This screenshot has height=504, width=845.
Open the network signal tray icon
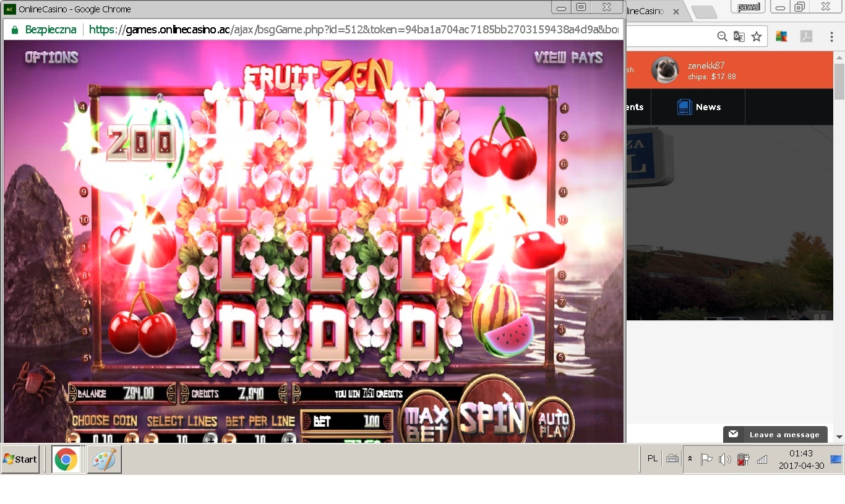pyautogui.click(x=762, y=459)
